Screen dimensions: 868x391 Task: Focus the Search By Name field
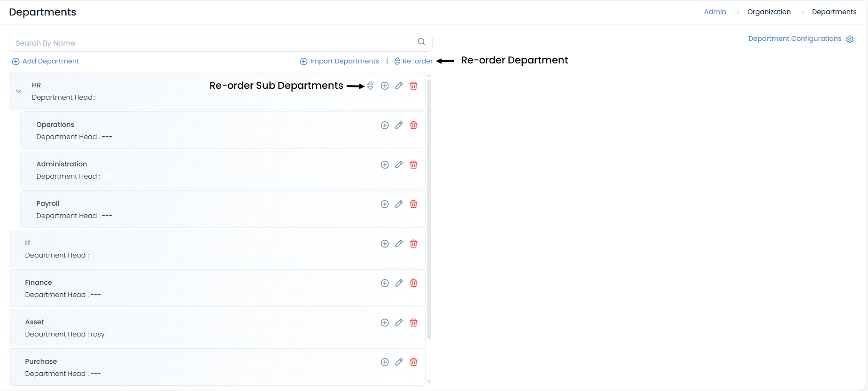221,43
